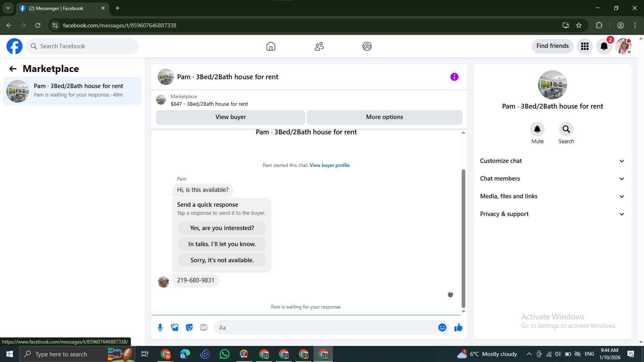Open the Friends icon in the top navigation

coord(319,46)
